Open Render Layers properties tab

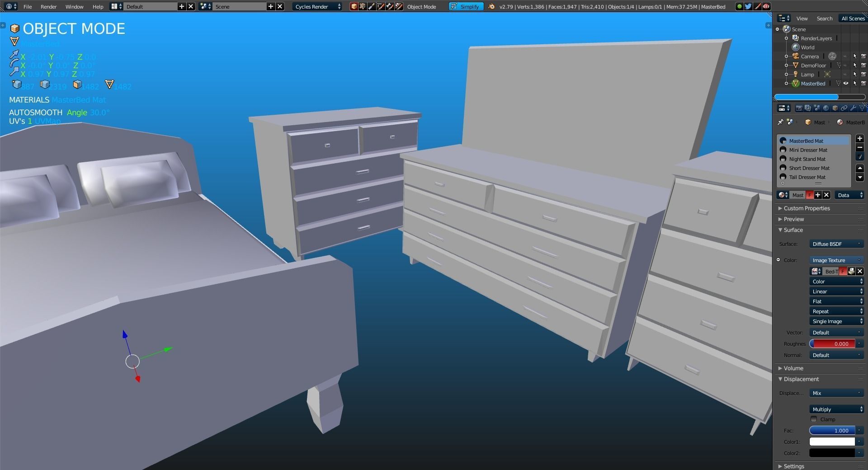pos(808,108)
